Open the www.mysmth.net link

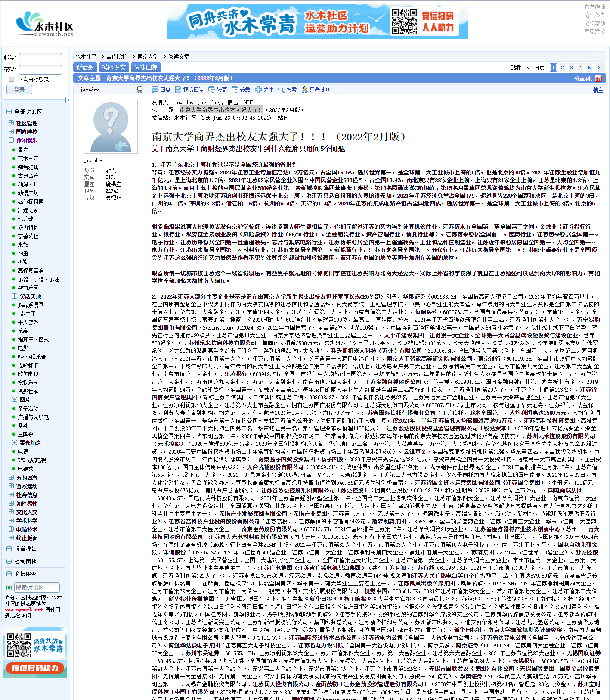point(24,610)
